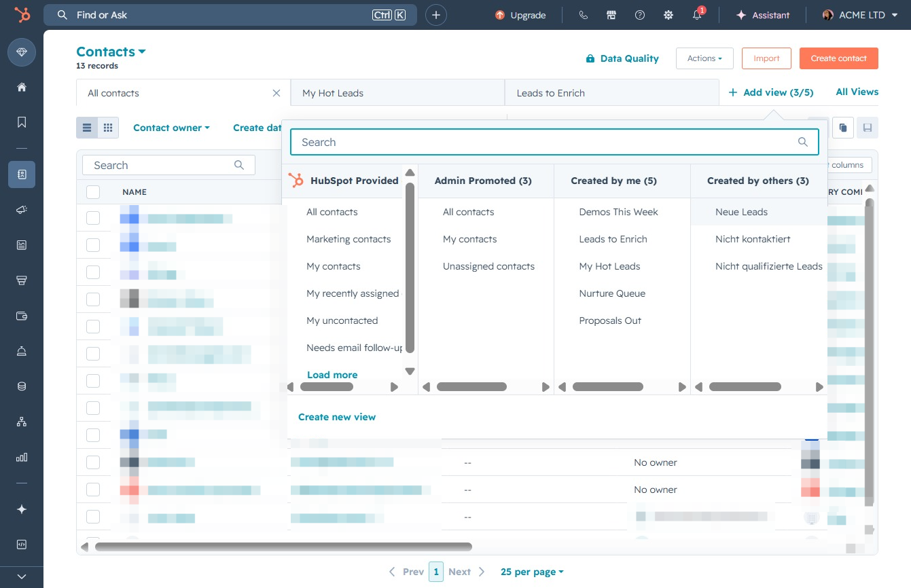The image size is (911, 588).
Task: Open the Create date filter dropdown
Action: [x=257, y=128]
